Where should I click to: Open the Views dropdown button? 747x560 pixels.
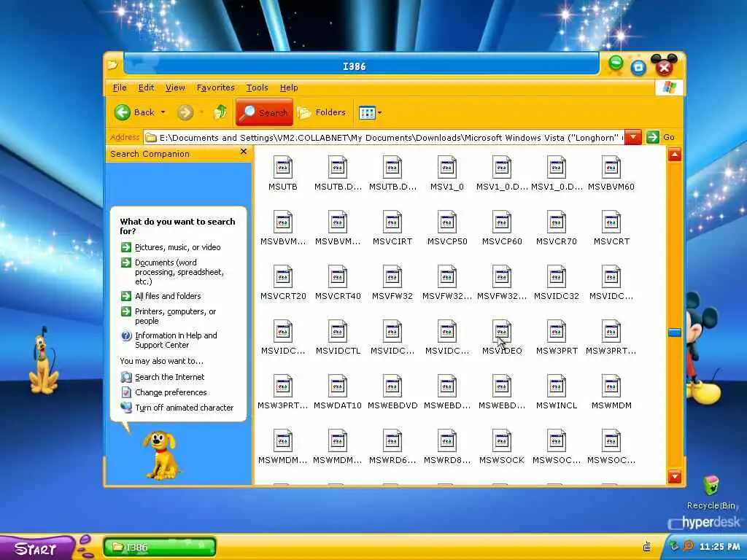click(x=370, y=113)
